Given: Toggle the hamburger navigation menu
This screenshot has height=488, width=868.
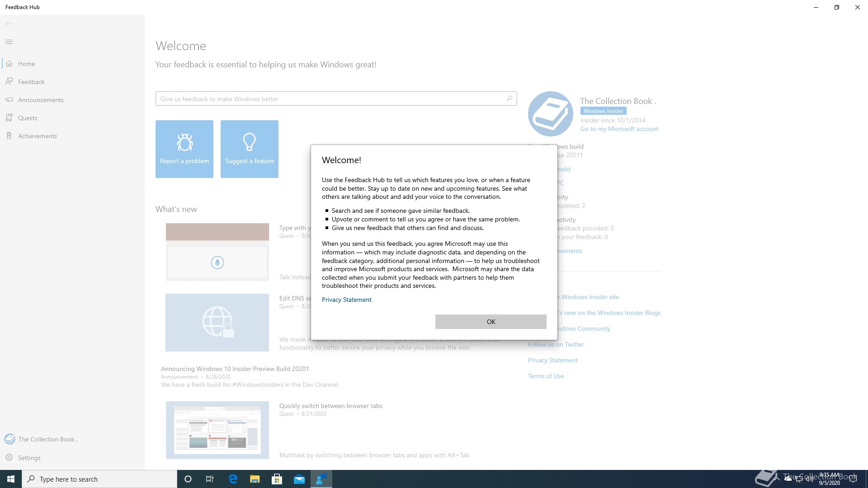Looking at the screenshot, I should click(9, 42).
